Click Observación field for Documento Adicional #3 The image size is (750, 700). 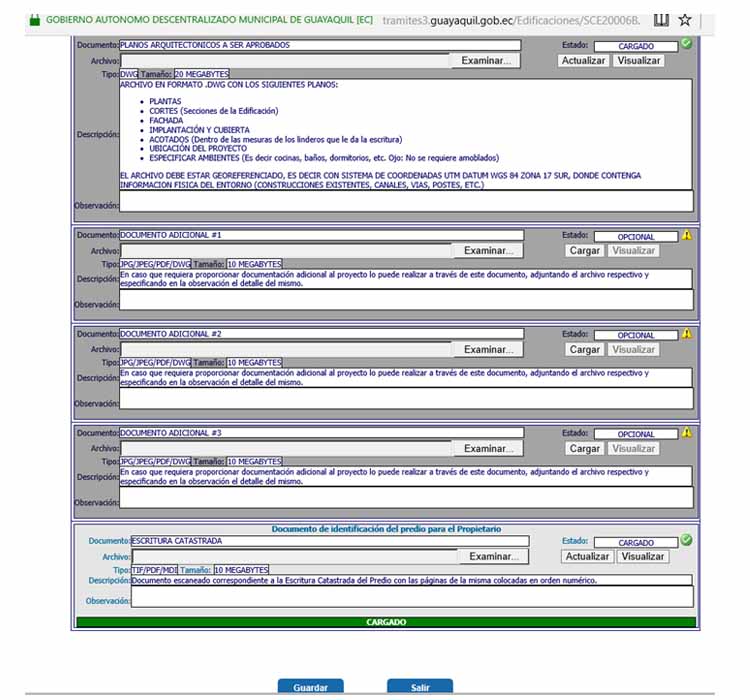[406, 498]
